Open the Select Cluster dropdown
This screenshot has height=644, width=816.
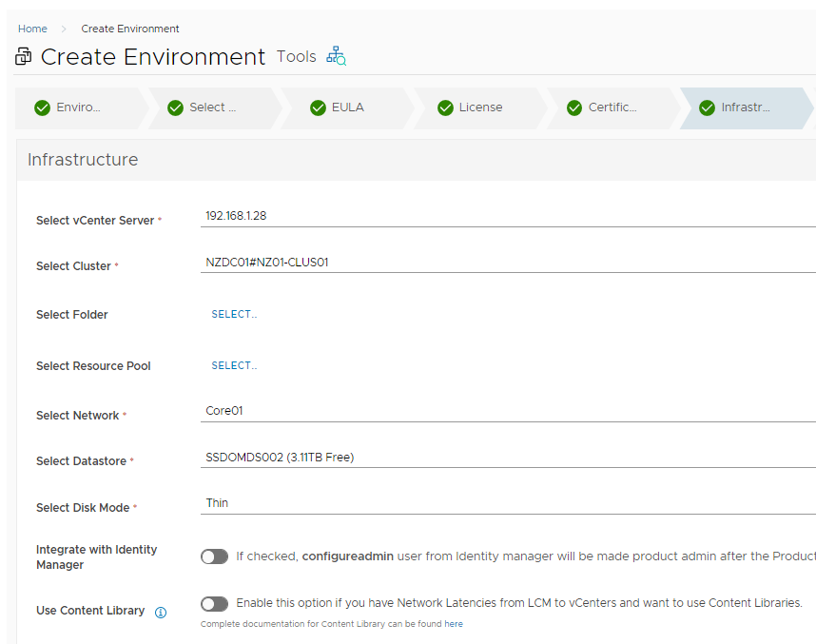pos(508,263)
